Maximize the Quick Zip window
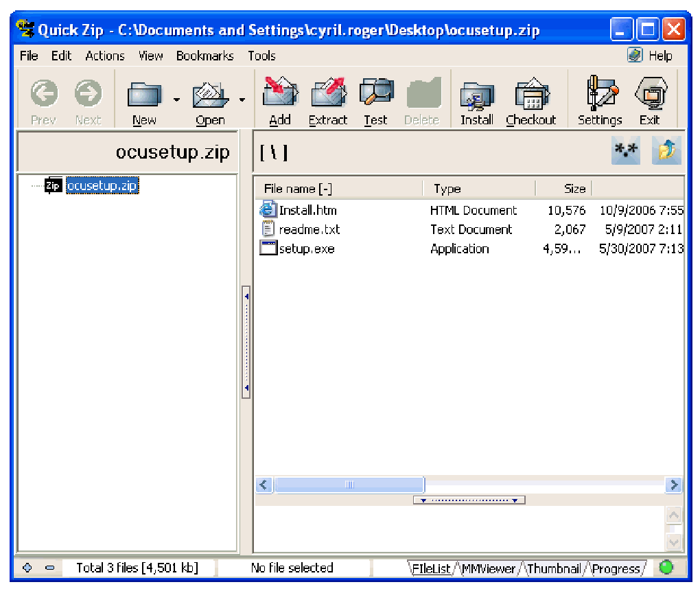Image resolution: width=700 pixels, height=591 pixels. point(648,30)
